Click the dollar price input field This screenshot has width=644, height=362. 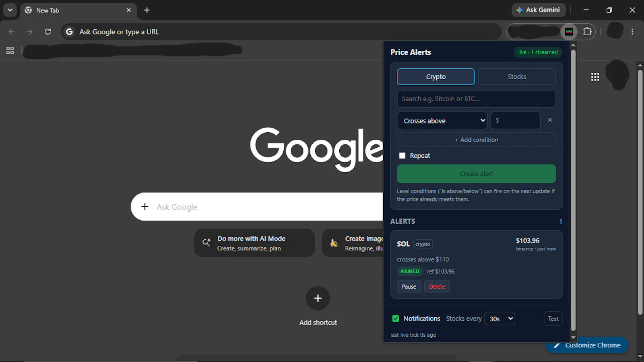point(516,121)
